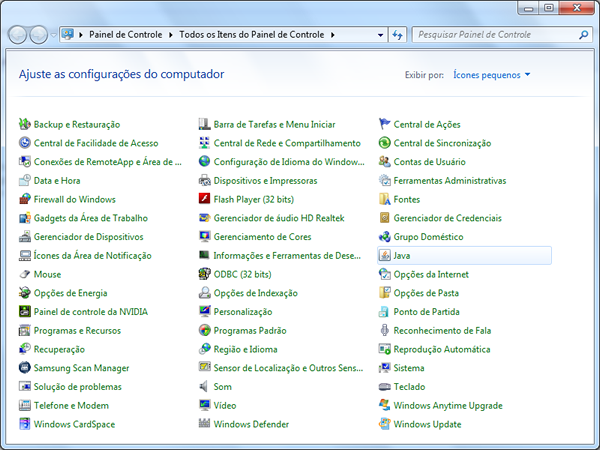Click the Central de Sincronização icon
Screen dimensions: 600x450
pos(385,143)
